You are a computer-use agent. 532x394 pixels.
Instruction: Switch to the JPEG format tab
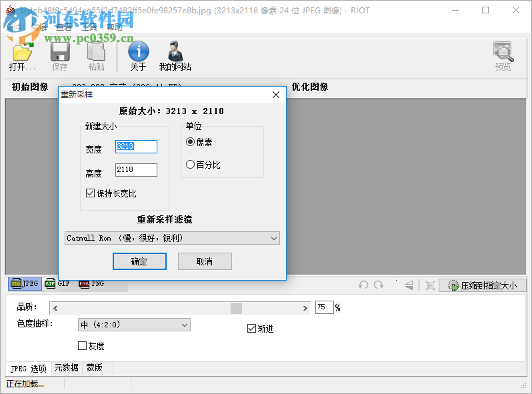[25, 283]
